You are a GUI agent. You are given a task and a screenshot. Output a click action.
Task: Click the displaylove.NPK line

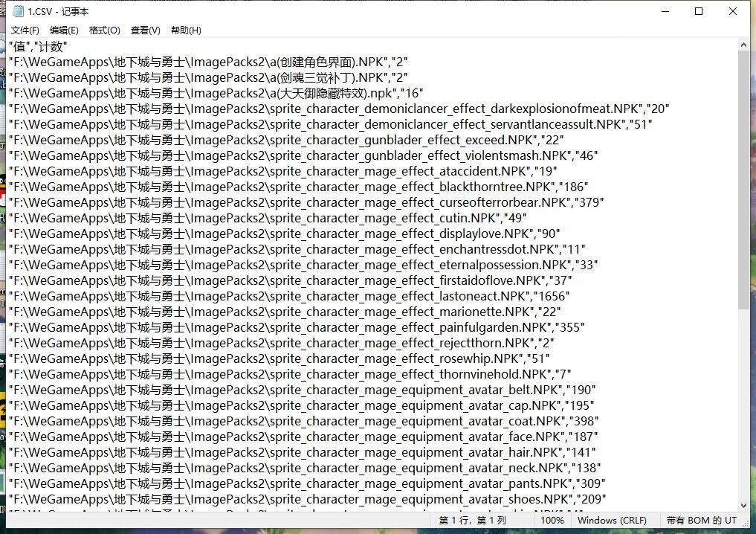coord(285,234)
